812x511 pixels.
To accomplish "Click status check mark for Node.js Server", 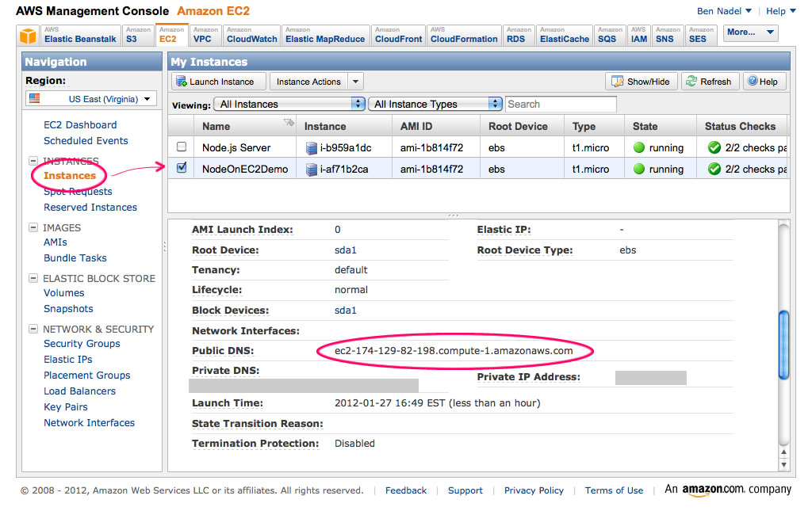I will pyautogui.click(x=714, y=147).
